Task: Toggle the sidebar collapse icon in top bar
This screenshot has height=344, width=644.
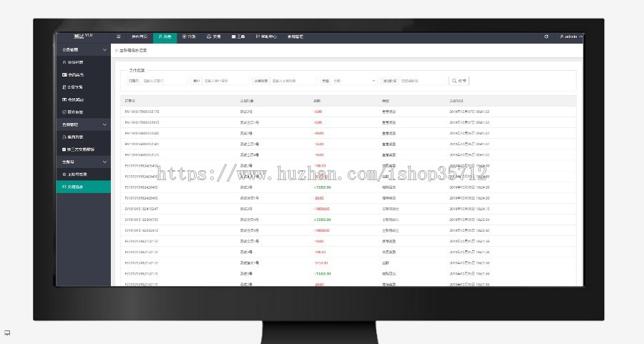Action: 118,37
